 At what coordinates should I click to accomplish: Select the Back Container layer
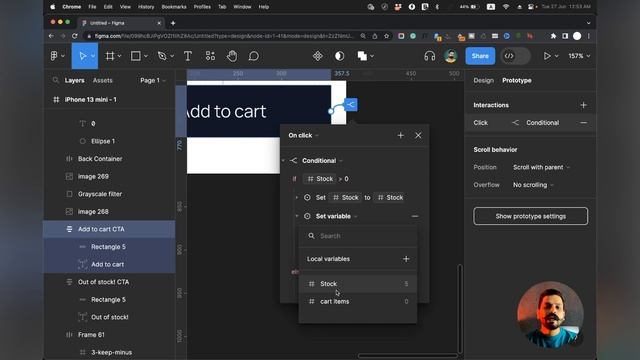(x=109, y=158)
